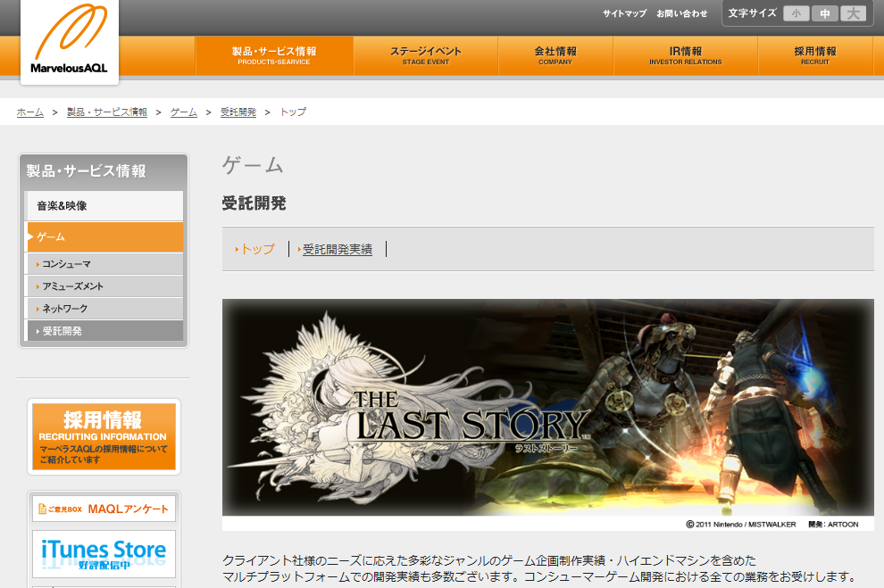Viewport: 884px width, 588px height.
Task: Go to 受託開発 breadcrumb link
Action: click(238, 112)
